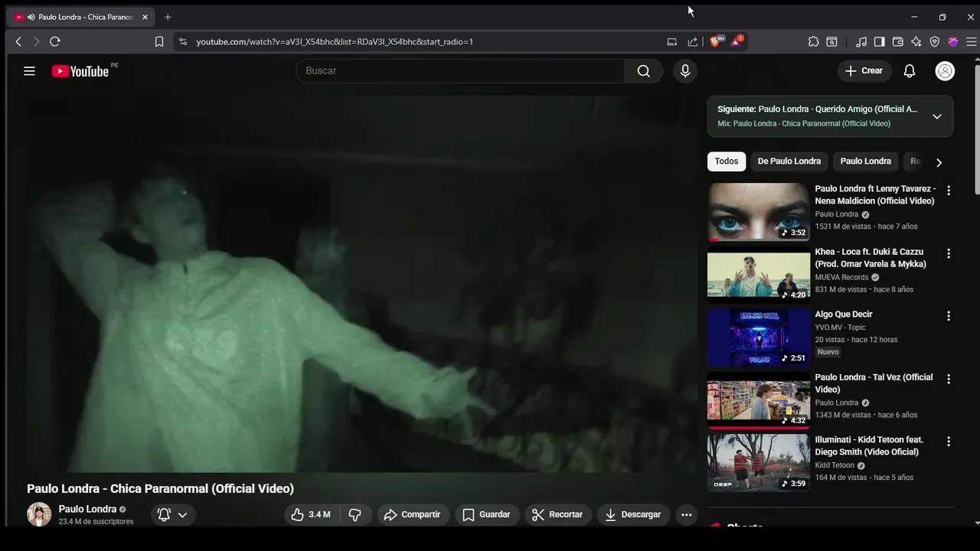Open Brave Wallet icon
The image size is (980, 551).
[898, 42]
